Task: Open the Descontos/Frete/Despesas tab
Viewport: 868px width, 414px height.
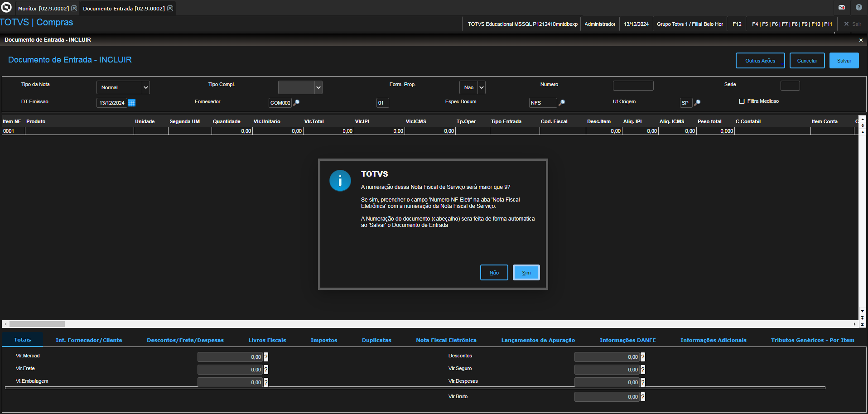Action: (185, 340)
